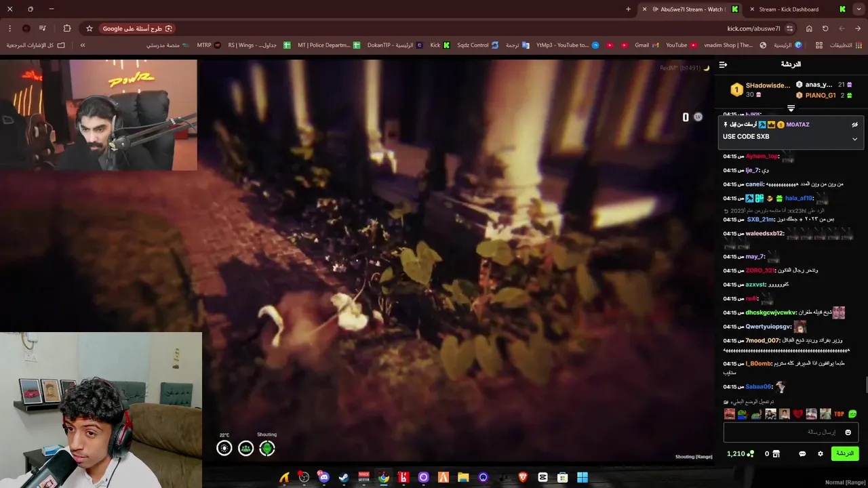Expand the gift leaderboard drop handle

click(791, 108)
